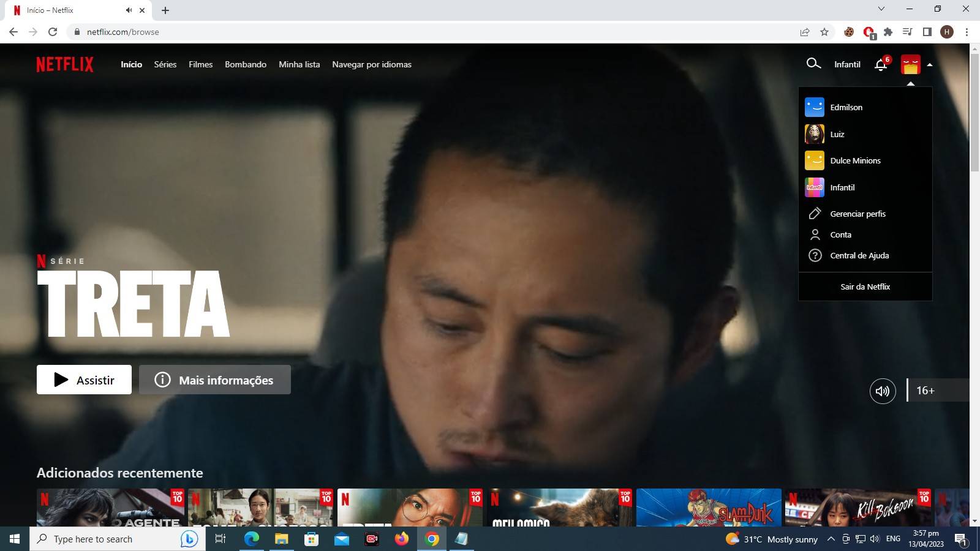980x551 pixels.
Task: Launch Firefox from the taskbar
Action: 402,539
